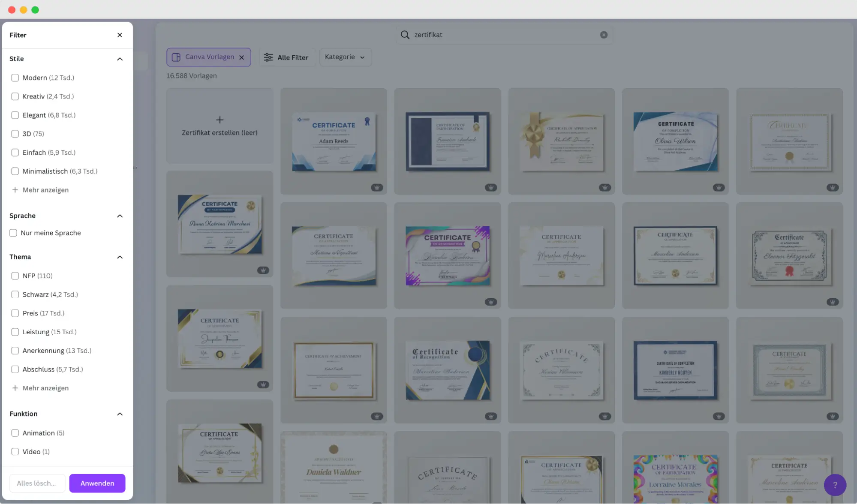Click the crown badge on Kimberly Nguyen certificate

pos(719,416)
